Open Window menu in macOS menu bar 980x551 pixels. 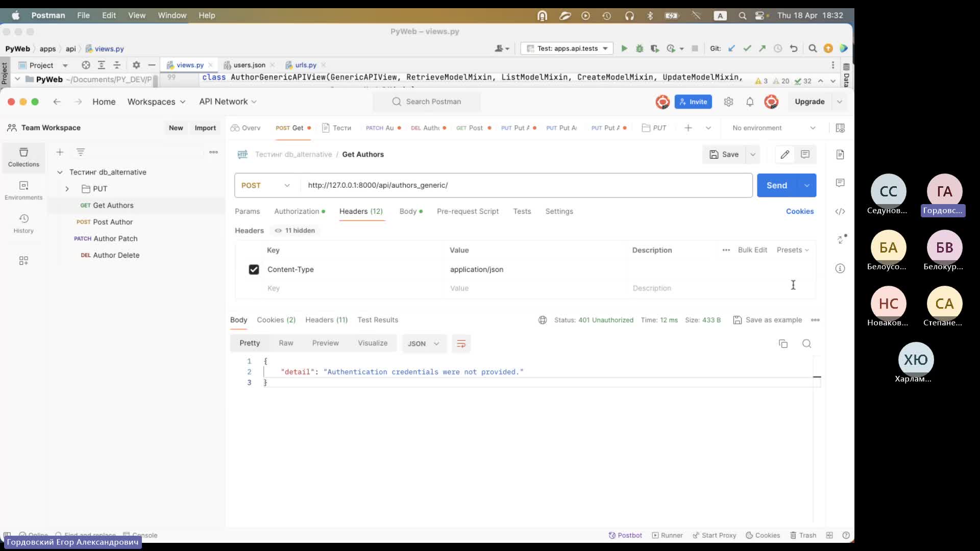[x=172, y=15]
